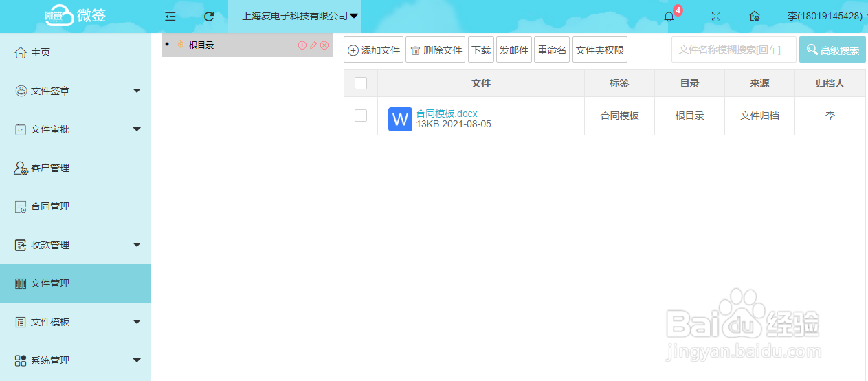Click 添加文件 button
The height and width of the screenshot is (381, 868).
(x=373, y=50)
